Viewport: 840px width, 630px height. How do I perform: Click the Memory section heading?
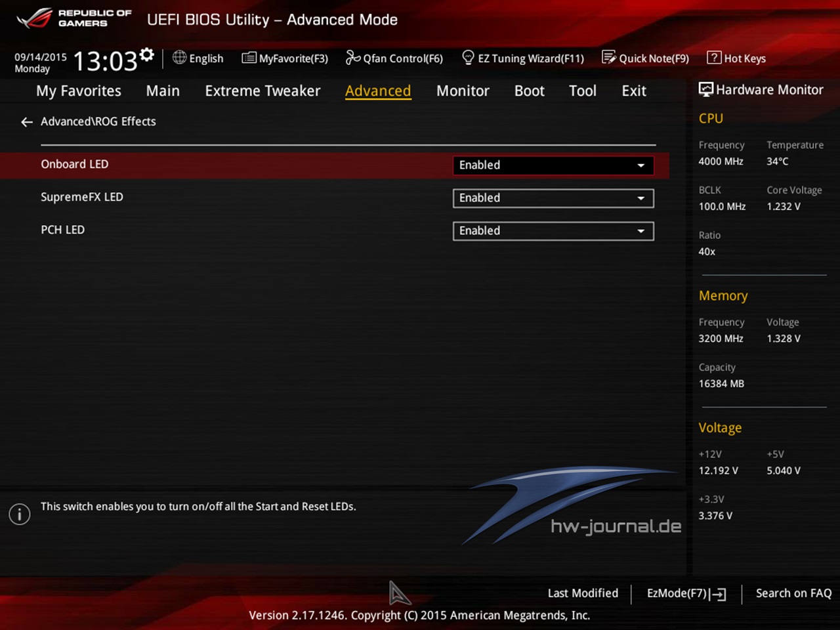tap(723, 296)
